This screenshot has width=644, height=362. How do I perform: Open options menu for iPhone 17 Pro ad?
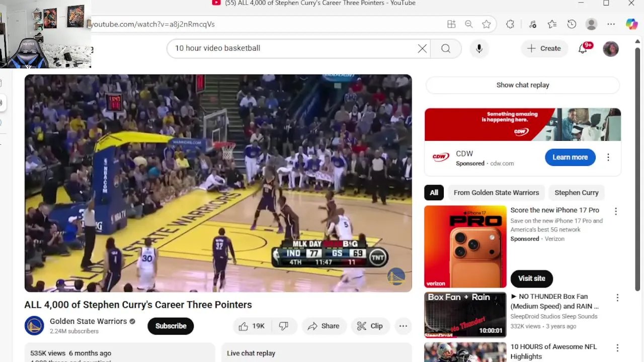[x=615, y=211]
